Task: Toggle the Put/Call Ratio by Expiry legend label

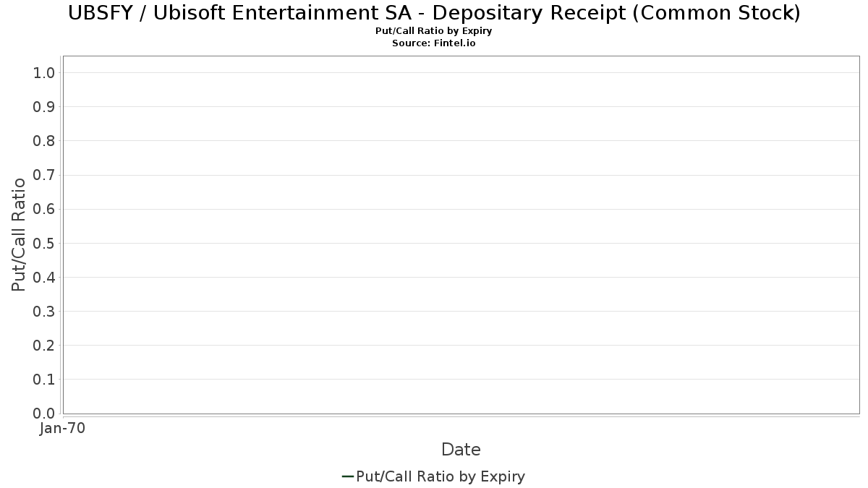Action: 441,476
